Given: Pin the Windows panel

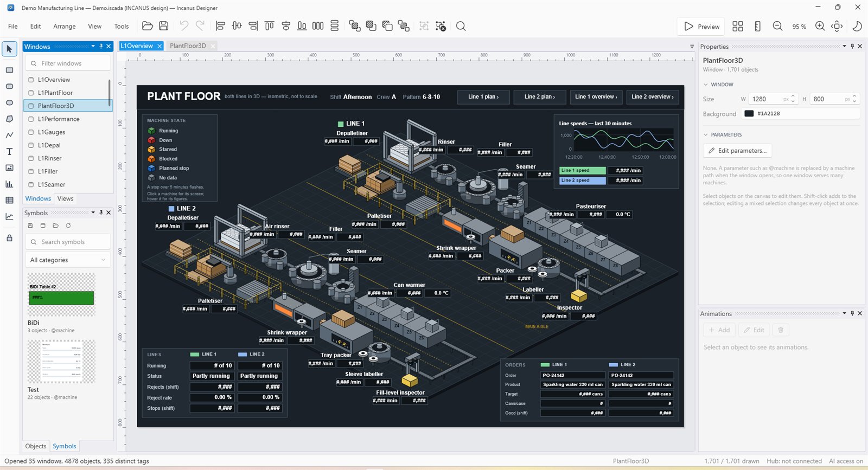Looking at the screenshot, I should 101,46.
